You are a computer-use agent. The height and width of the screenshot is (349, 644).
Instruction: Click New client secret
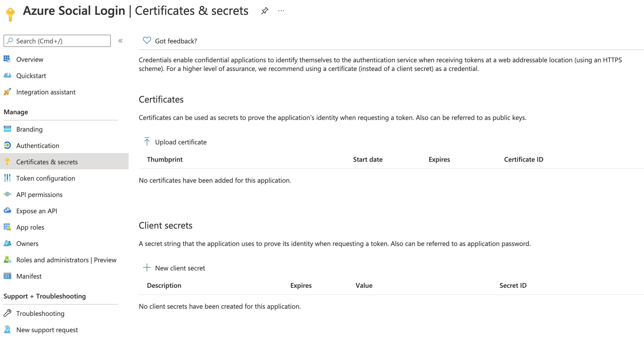(180, 268)
